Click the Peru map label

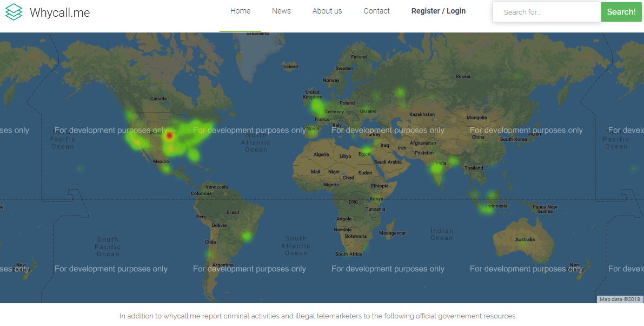pos(201,217)
